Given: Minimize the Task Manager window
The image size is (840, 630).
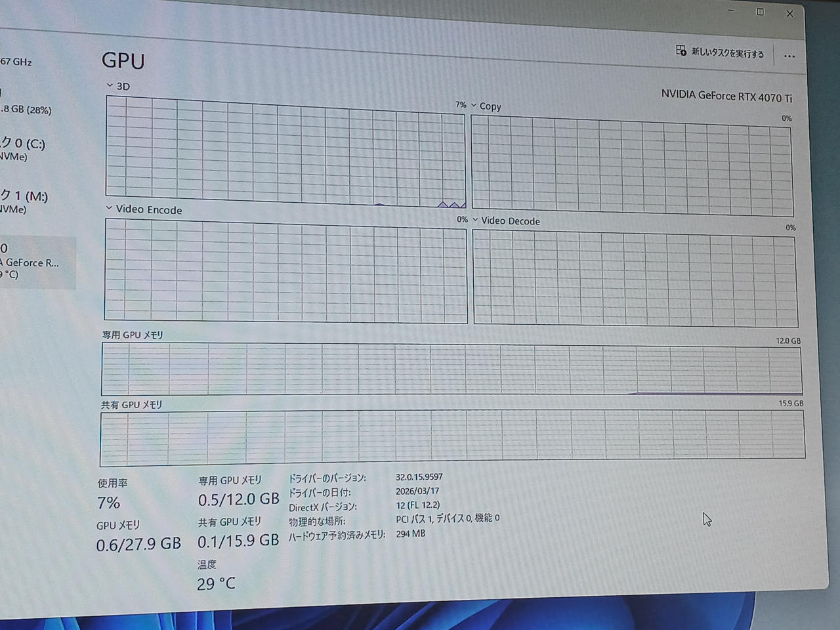Looking at the screenshot, I should click(731, 10).
